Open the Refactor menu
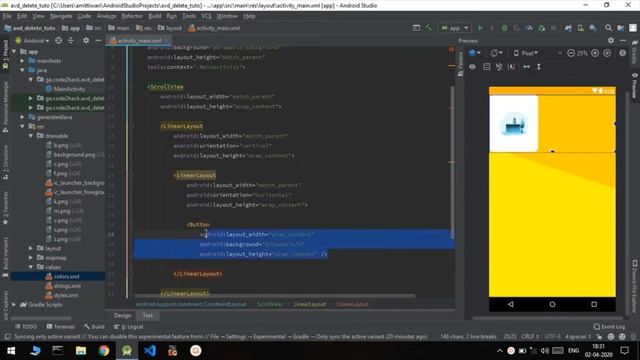The width and height of the screenshot is (640, 360). (x=132, y=16)
